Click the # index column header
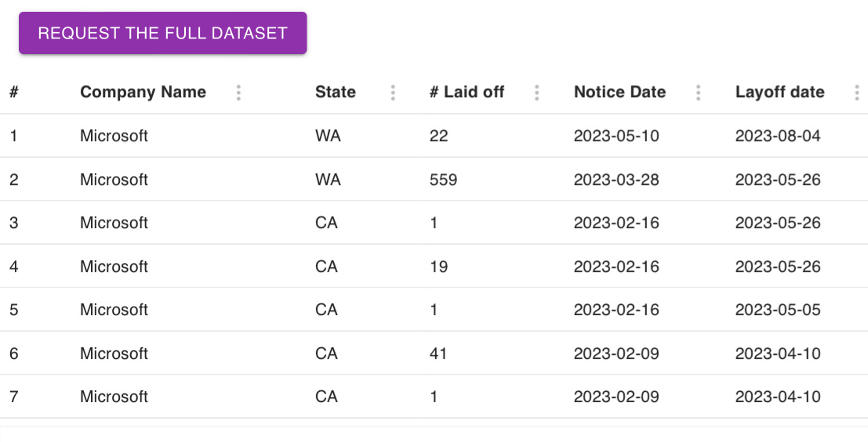Viewport: 868px width, 442px height. click(x=14, y=92)
